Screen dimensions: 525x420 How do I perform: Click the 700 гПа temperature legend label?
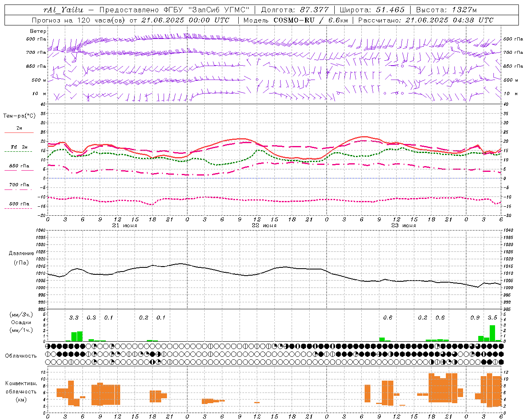coord(19,185)
